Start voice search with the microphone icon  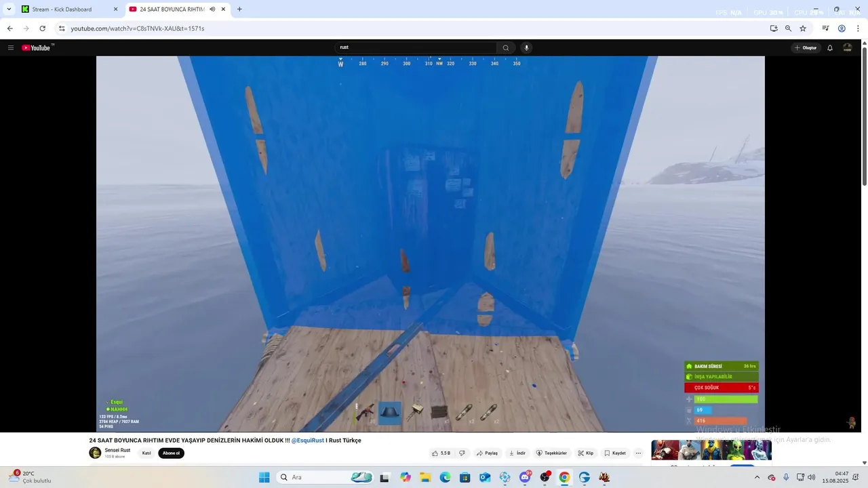click(526, 47)
